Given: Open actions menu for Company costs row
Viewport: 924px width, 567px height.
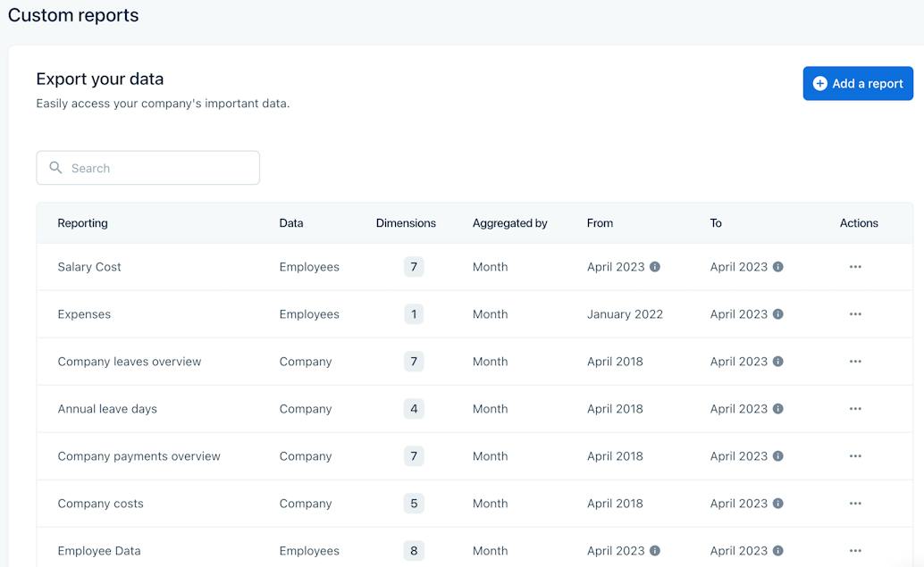Looking at the screenshot, I should pyautogui.click(x=855, y=504).
